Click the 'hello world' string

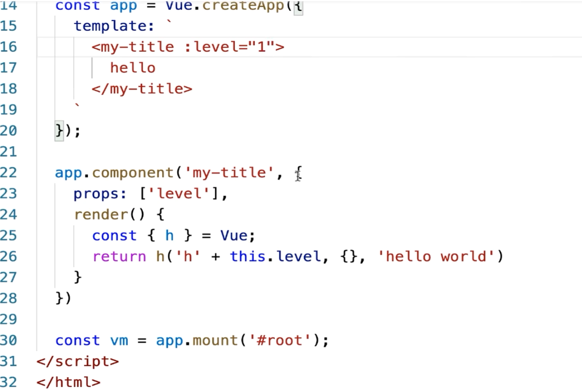(436, 256)
